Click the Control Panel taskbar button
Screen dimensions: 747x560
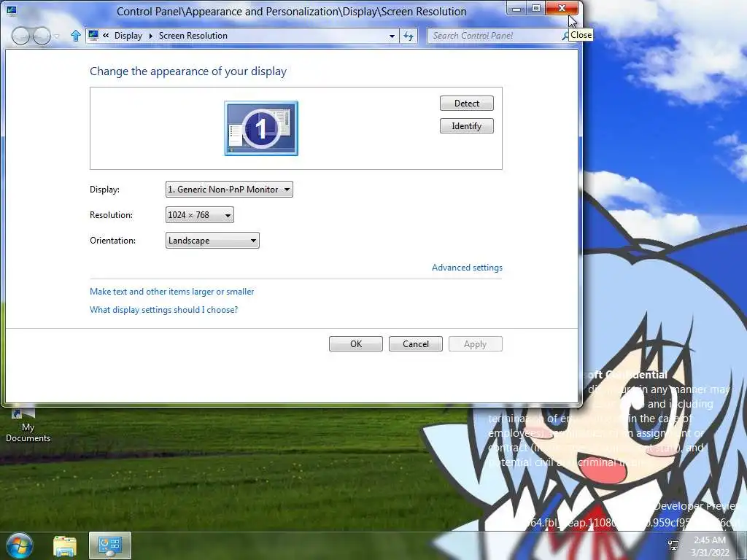tap(110, 545)
